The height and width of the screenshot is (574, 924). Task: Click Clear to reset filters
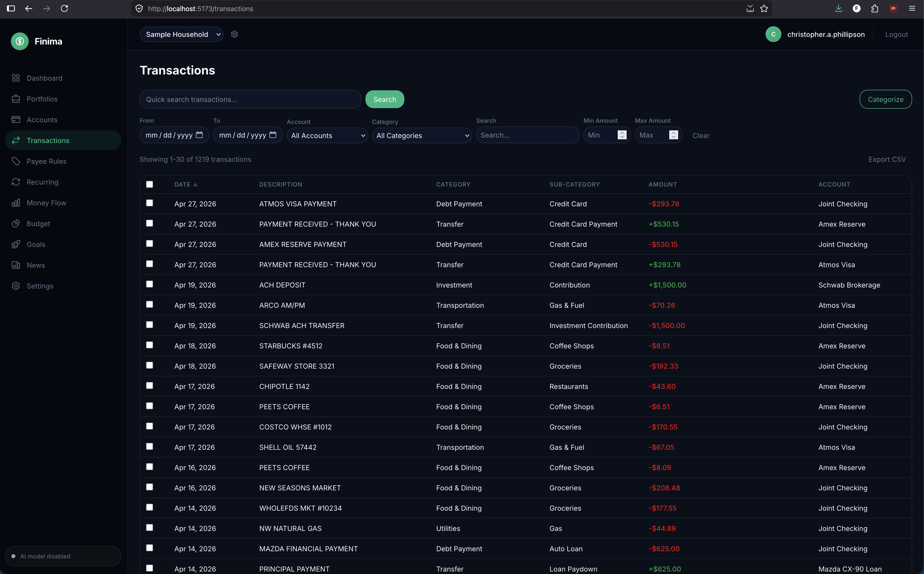[701, 136]
